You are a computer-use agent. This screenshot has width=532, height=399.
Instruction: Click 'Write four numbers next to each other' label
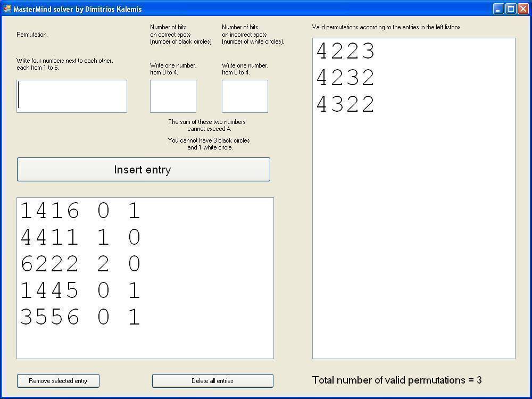(65, 64)
